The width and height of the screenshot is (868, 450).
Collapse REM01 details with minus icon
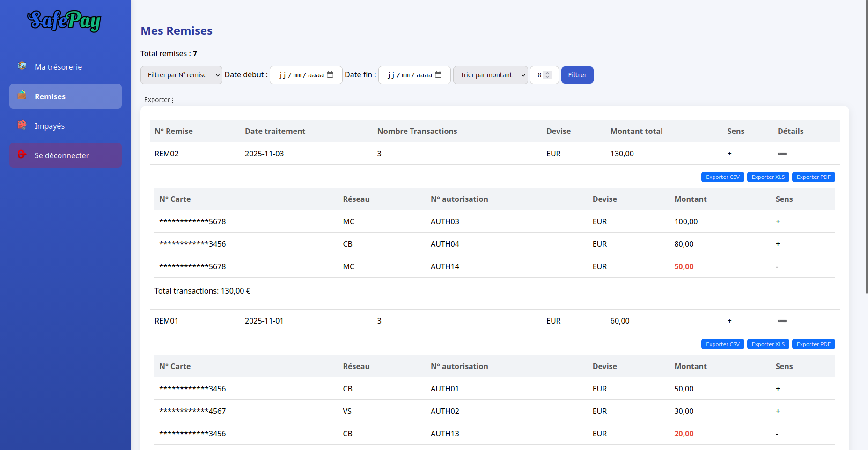click(x=782, y=321)
